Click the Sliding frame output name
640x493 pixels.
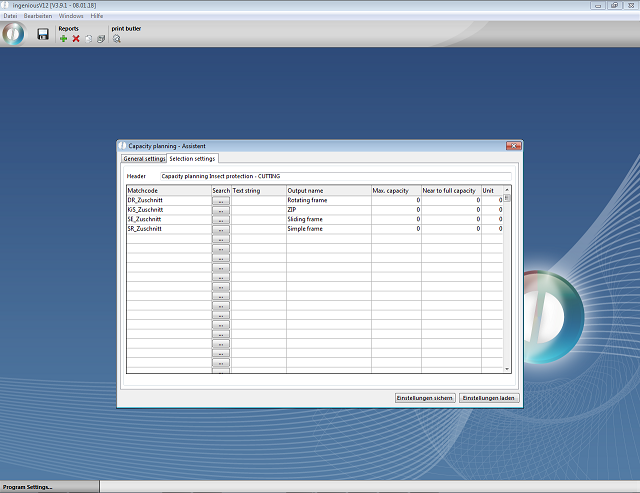[329, 219]
